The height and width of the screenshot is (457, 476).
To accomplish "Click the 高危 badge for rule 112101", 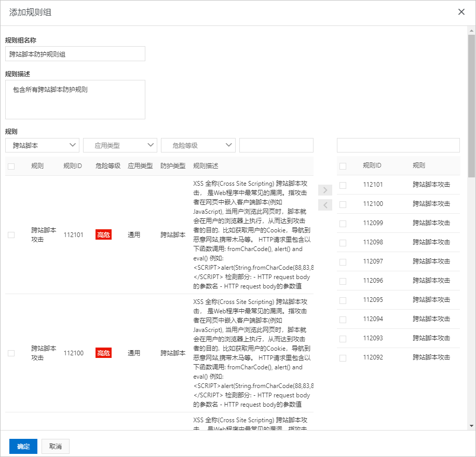I will 103,234.
